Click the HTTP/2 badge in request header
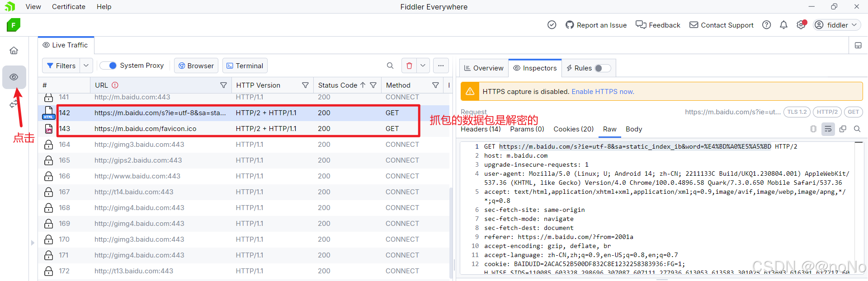868x281 pixels. pyautogui.click(x=827, y=112)
